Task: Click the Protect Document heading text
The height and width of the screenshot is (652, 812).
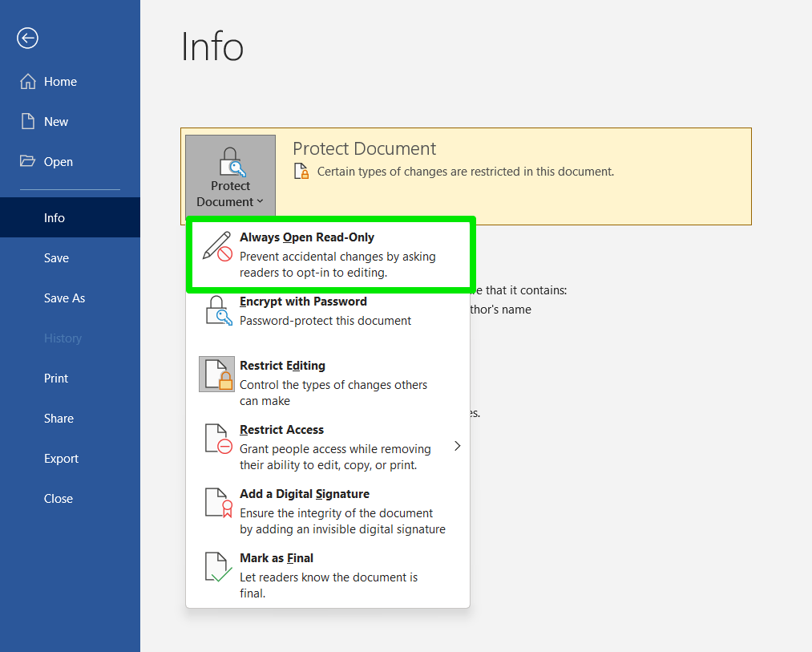Action: [x=365, y=148]
